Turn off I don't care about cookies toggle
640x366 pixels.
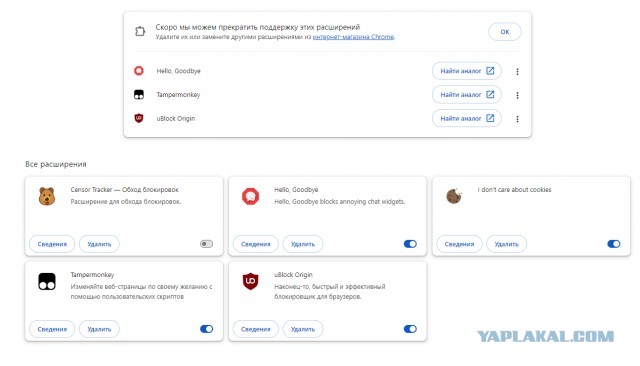(x=613, y=244)
